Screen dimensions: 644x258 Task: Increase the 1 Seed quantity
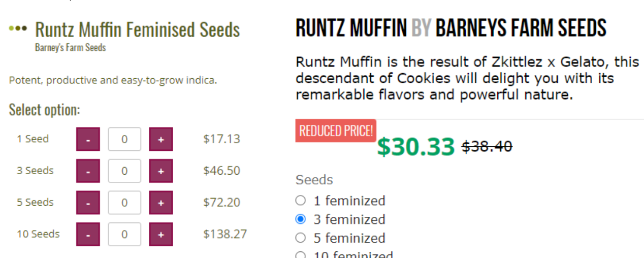[160, 139]
